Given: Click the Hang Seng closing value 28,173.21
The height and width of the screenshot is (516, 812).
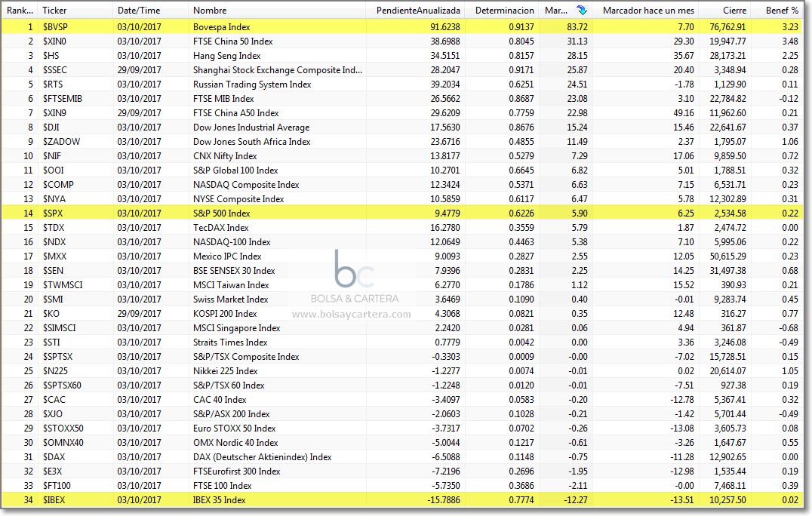Looking at the screenshot, I should (x=727, y=56).
